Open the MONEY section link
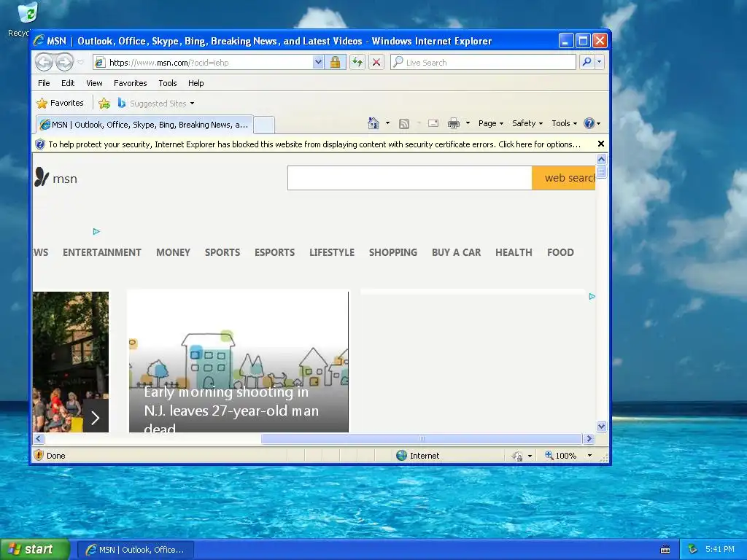The height and width of the screenshot is (560, 747). point(173,252)
